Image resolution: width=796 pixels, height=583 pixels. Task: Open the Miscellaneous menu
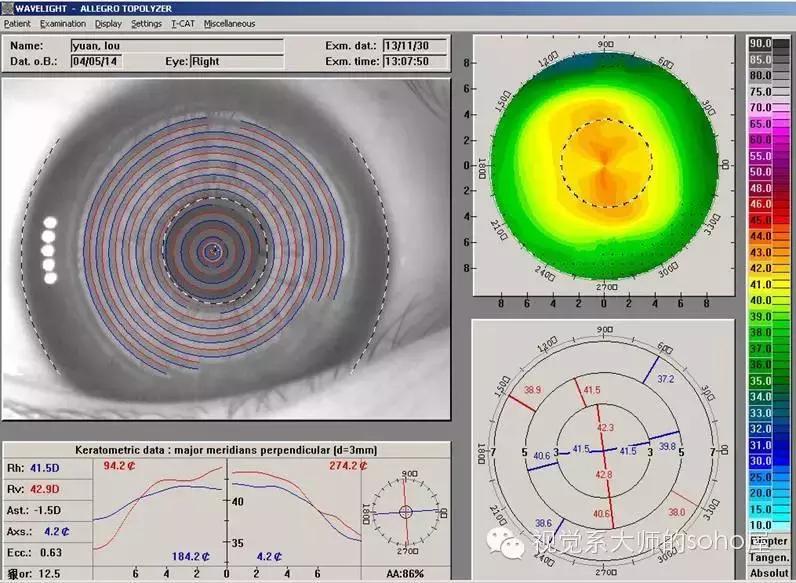(x=229, y=24)
